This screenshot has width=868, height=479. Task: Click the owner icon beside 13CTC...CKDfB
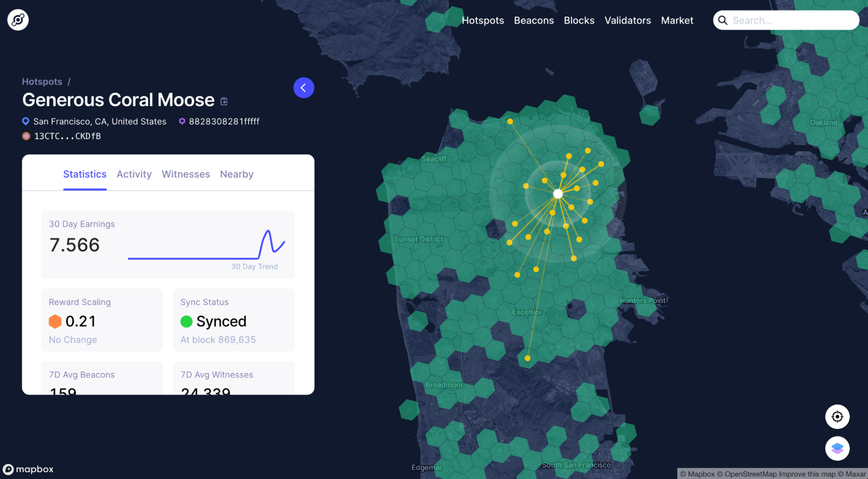[25, 136]
